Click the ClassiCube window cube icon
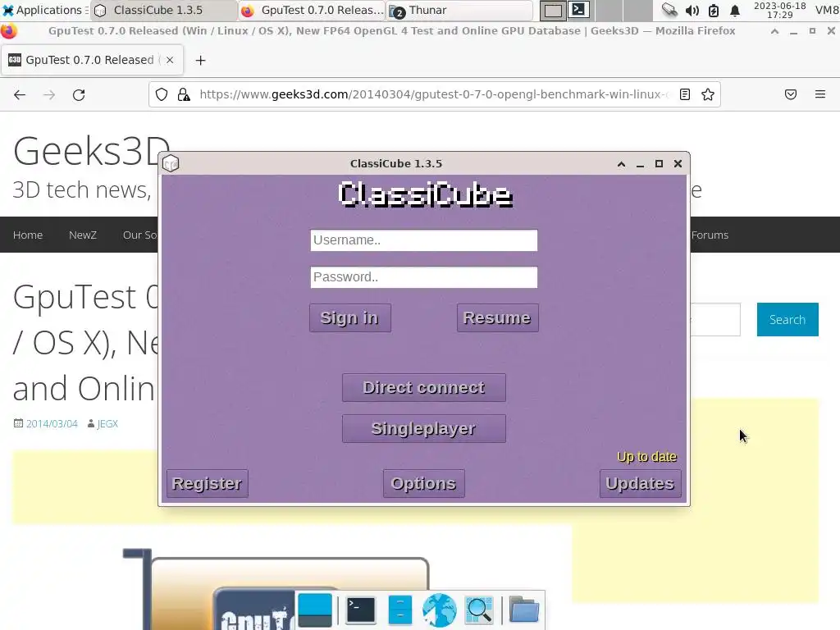Viewport: 840px width, 630px height. coord(171,163)
